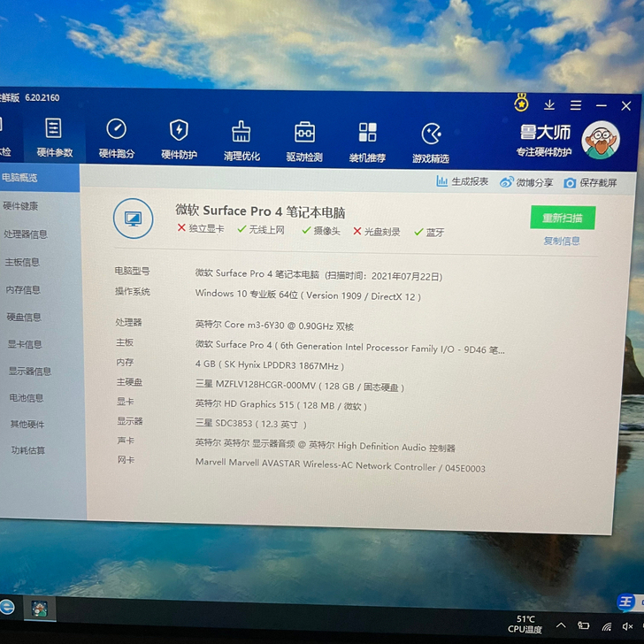Click the green 重新扫描 rescan button

[x=563, y=218]
